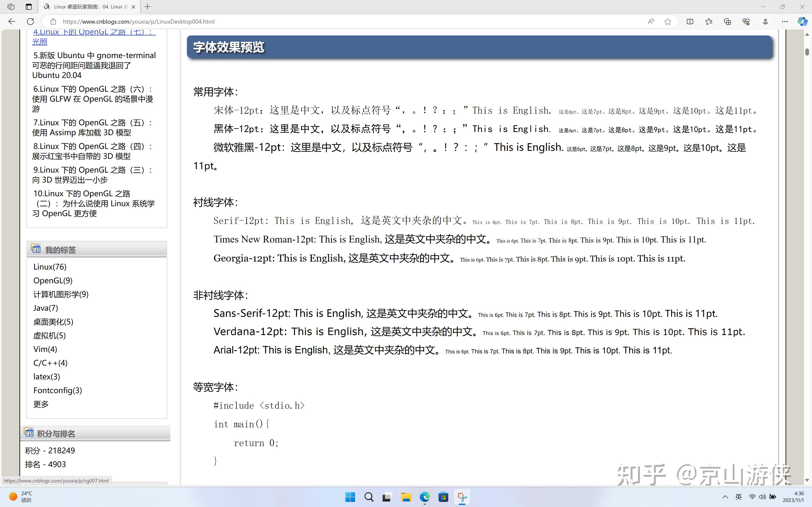Refresh the current page
This screenshot has height=507, width=812.
[x=30, y=22]
